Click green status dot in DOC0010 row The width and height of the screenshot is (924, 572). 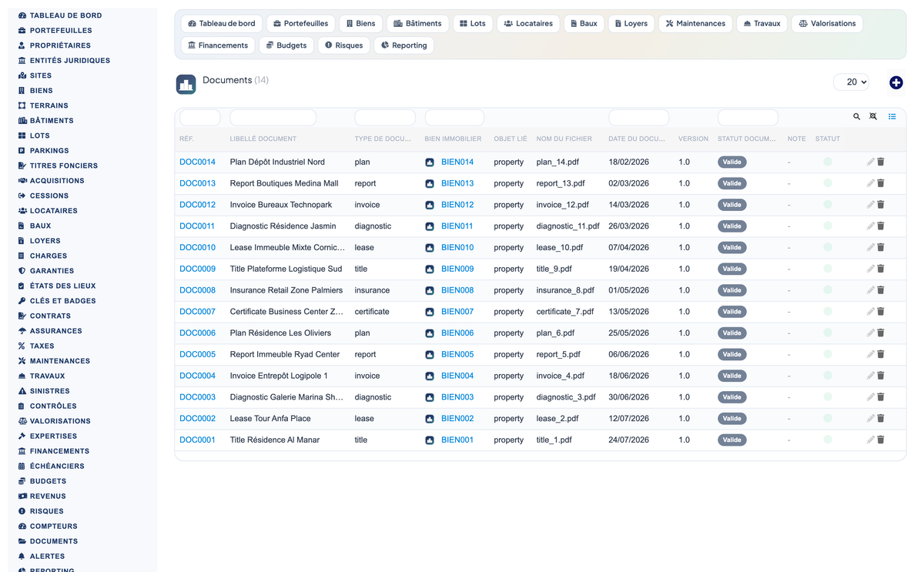pos(828,248)
